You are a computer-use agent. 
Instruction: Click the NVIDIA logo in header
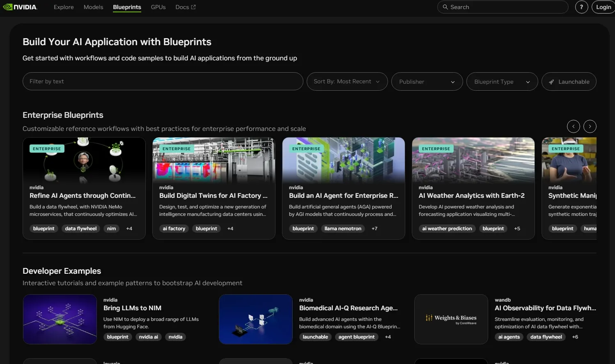(20, 7)
